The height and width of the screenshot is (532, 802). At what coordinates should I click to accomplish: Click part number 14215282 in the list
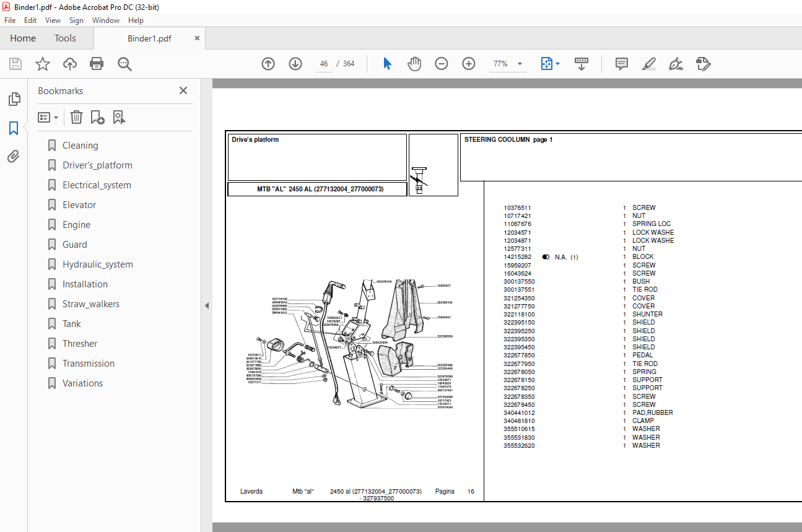517,257
